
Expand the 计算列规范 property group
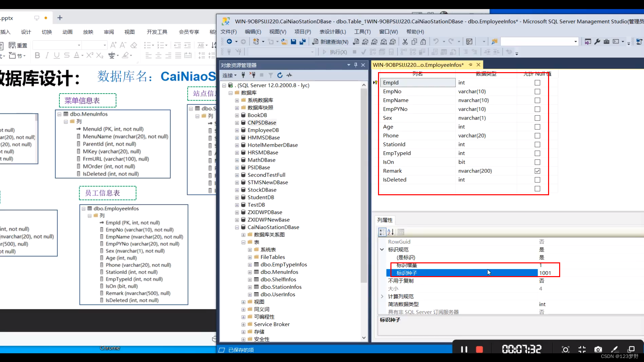[x=382, y=297]
